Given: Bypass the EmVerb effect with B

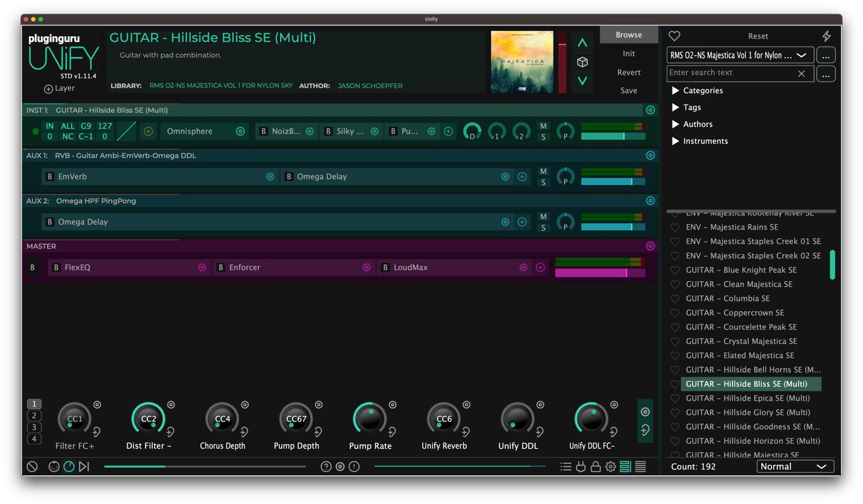Looking at the screenshot, I should pyautogui.click(x=50, y=177).
